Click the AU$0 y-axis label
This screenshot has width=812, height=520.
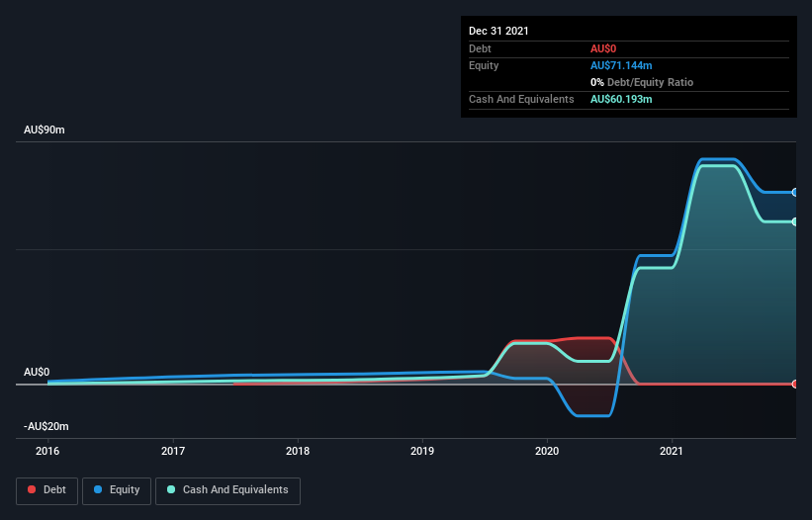point(37,372)
